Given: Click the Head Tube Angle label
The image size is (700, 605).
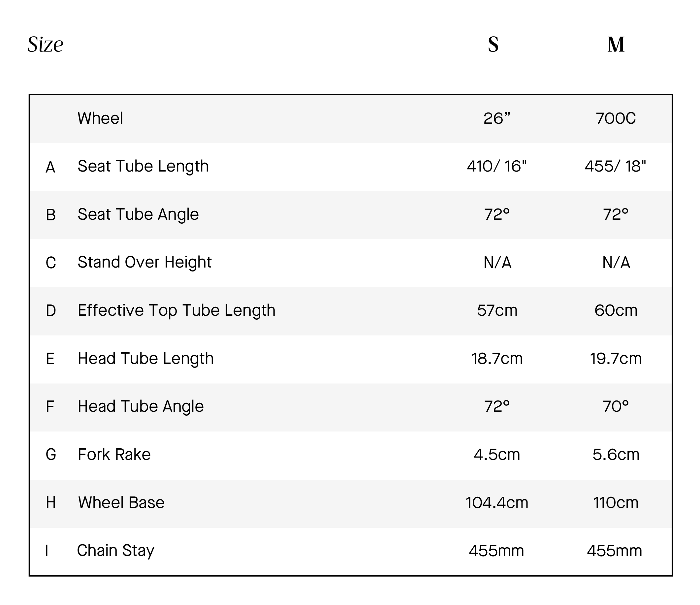Looking at the screenshot, I should 141,406.
